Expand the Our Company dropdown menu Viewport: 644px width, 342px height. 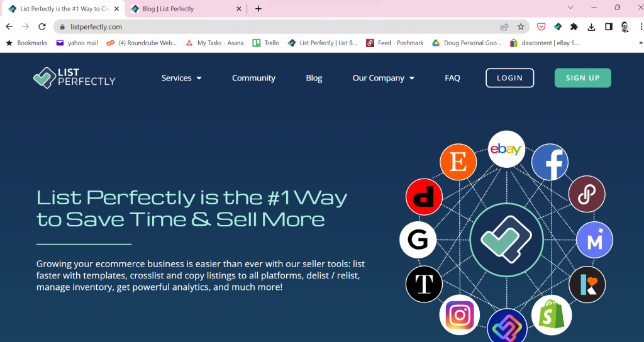pos(383,78)
